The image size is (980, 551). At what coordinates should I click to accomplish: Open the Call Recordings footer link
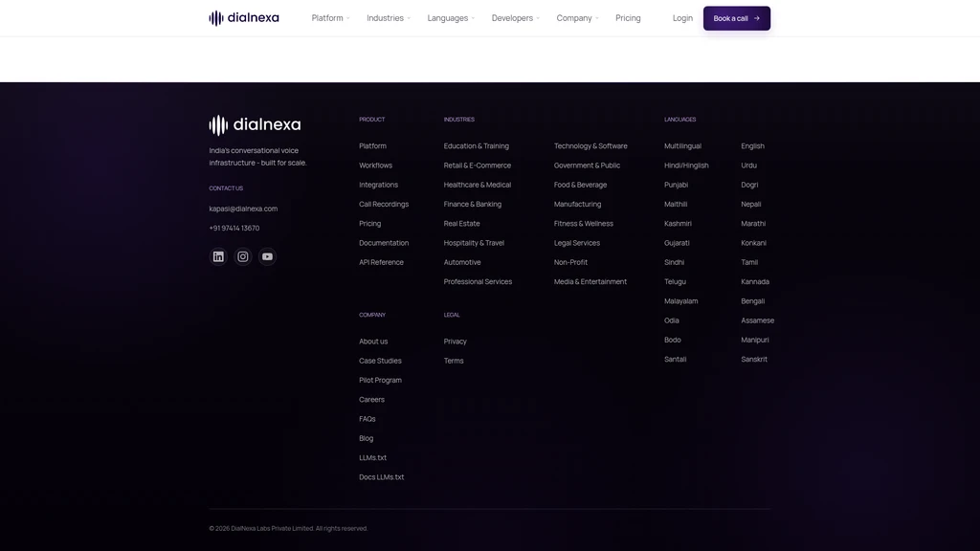tap(384, 205)
